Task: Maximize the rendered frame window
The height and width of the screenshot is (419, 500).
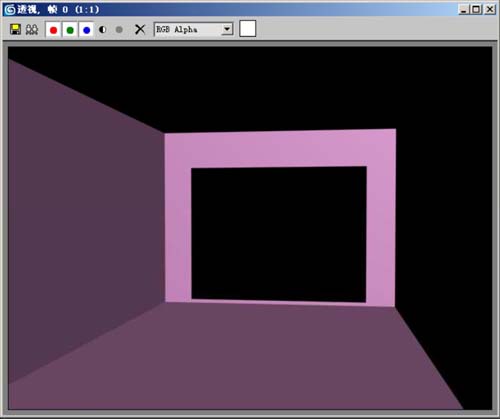Action: [x=476, y=9]
